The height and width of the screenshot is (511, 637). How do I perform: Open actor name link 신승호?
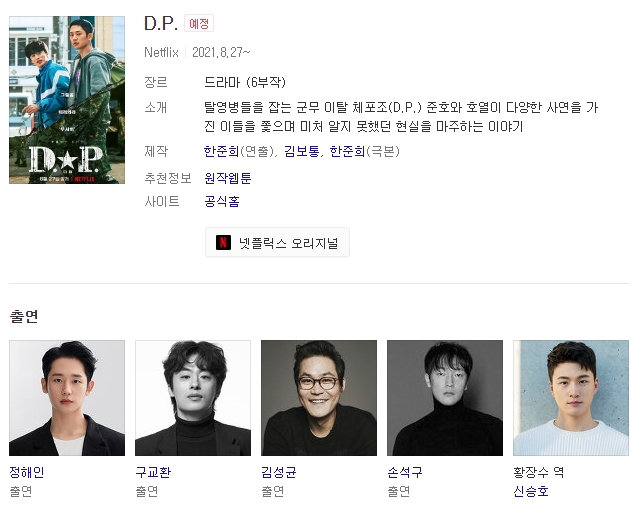click(x=531, y=492)
